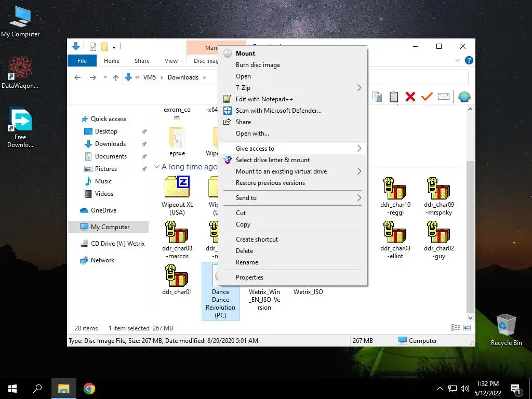Click the new folder quick access icon
The image size is (532, 399).
104,47
